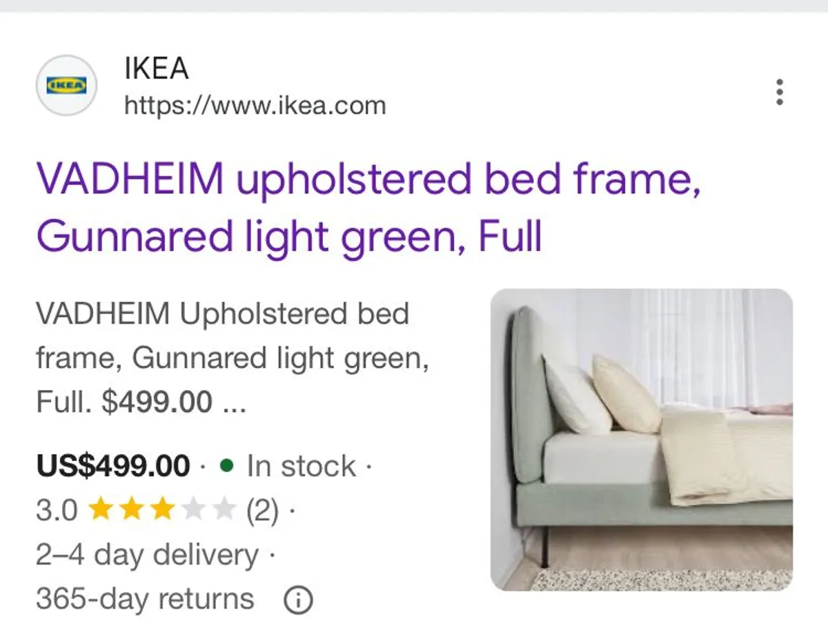Viewport: 828px width, 644px height.
Task: Click the https://www.ikea.com URL
Action: tap(255, 106)
